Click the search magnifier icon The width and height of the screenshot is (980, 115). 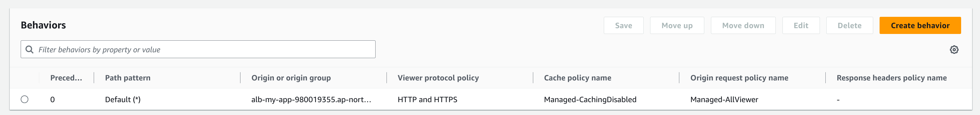pos(29,50)
